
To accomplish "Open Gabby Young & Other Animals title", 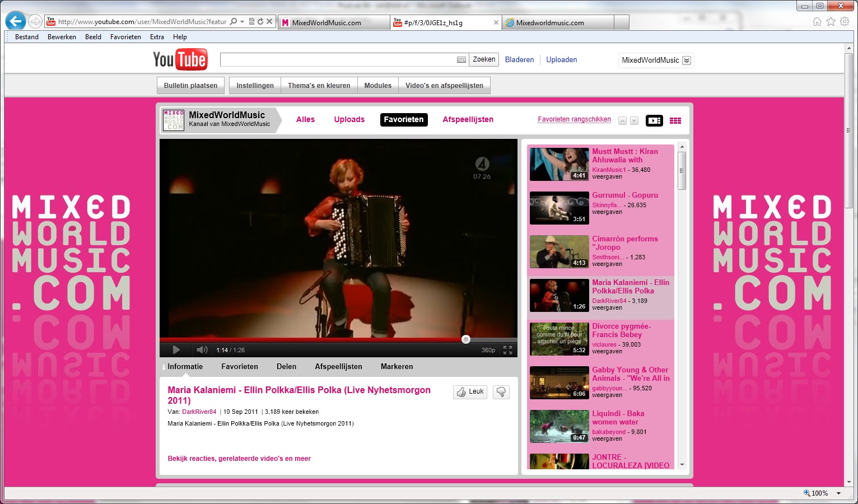I will coord(631,374).
